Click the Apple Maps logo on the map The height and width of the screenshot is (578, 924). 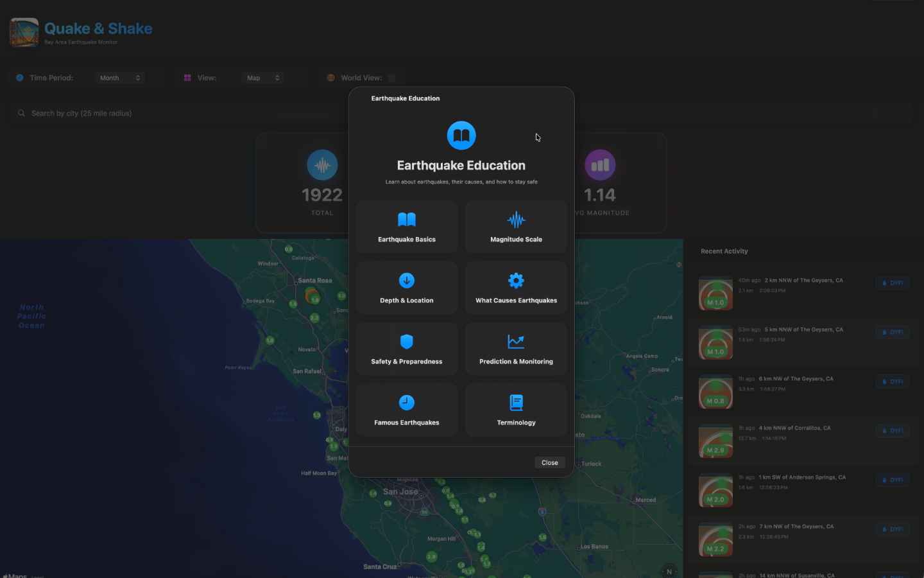(15, 575)
